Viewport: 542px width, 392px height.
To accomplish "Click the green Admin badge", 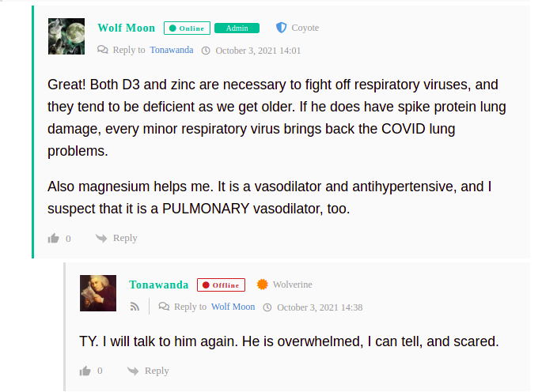I will pyautogui.click(x=237, y=28).
